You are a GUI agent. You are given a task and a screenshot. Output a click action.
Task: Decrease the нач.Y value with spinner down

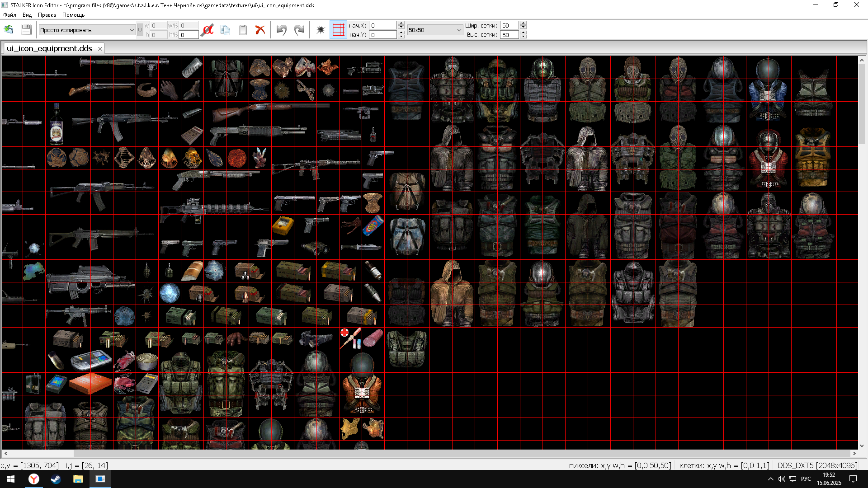coord(401,37)
